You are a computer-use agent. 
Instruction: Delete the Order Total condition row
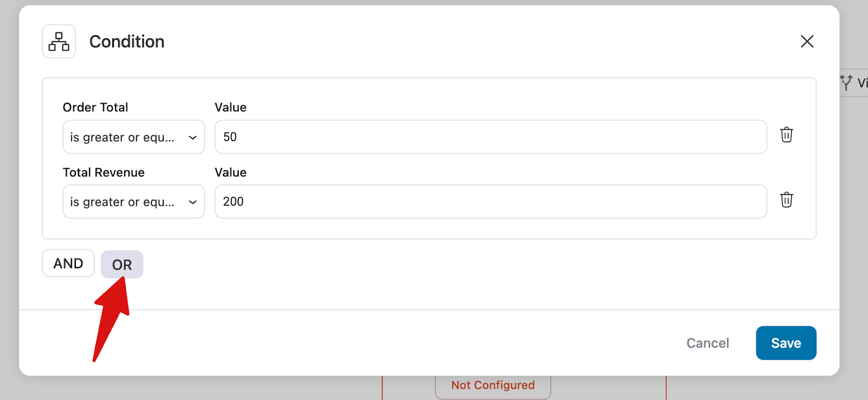[786, 135]
